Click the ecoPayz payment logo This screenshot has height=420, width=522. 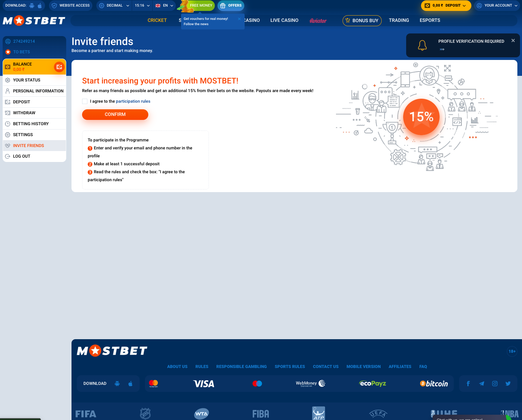pos(373,384)
